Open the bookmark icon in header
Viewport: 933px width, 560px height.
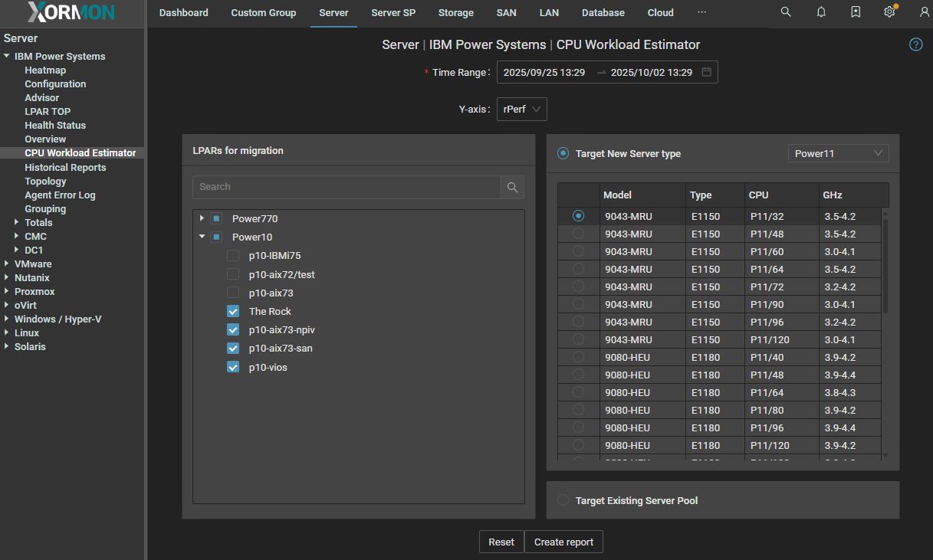(856, 12)
